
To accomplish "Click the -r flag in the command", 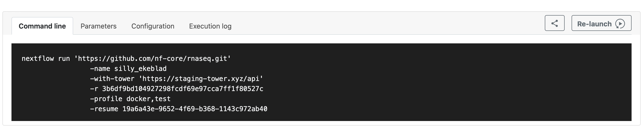I will pos(94,89).
